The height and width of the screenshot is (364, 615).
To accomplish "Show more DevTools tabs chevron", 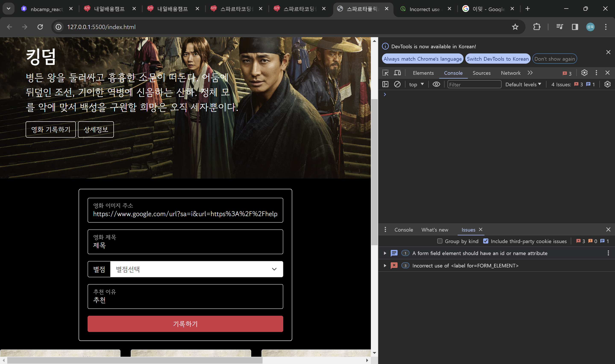I will 530,73.
